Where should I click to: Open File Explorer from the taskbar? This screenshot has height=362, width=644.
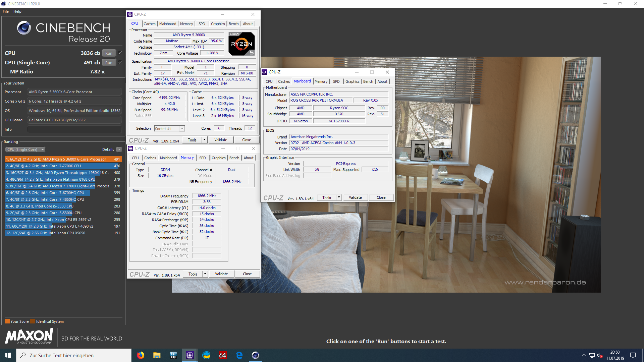click(x=157, y=355)
